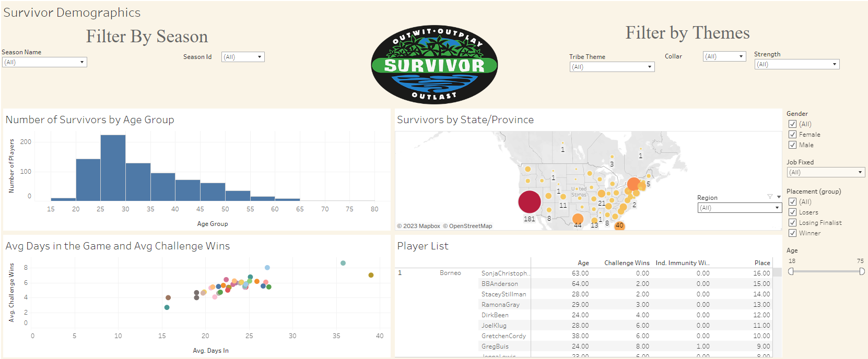Viewport: 868px width, 359px height.
Task: Select the small histogram bar at age 15
Action: pyautogui.click(x=63, y=199)
